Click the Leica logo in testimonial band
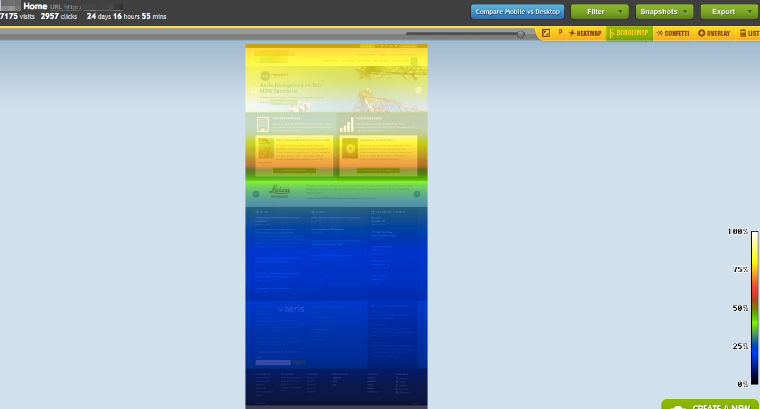The width and height of the screenshot is (760, 409). coord(280,191)
